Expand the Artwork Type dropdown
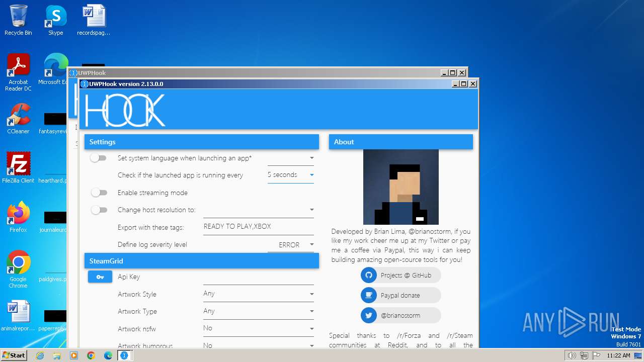Image resolution: width=644 pixels, height=362 pixels. [259, 311]
